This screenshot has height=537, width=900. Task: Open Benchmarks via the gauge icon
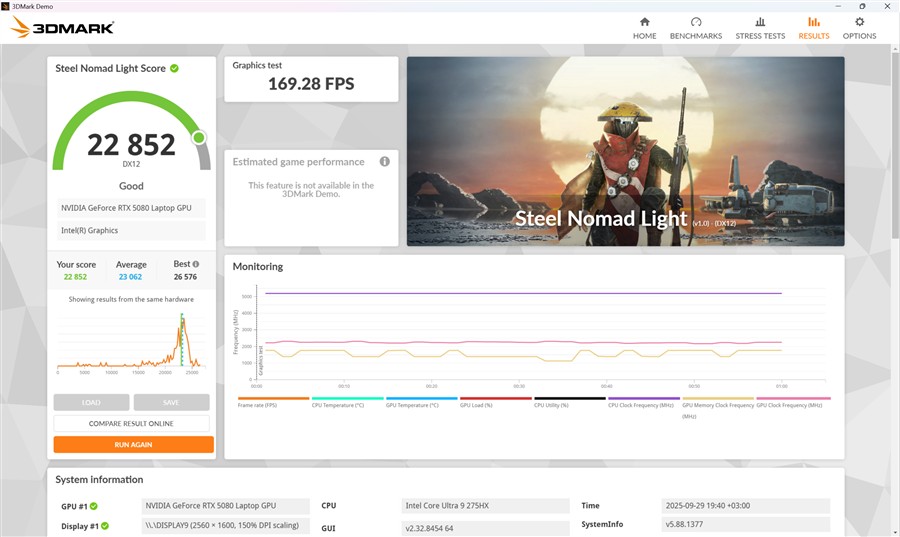point(695,22)
